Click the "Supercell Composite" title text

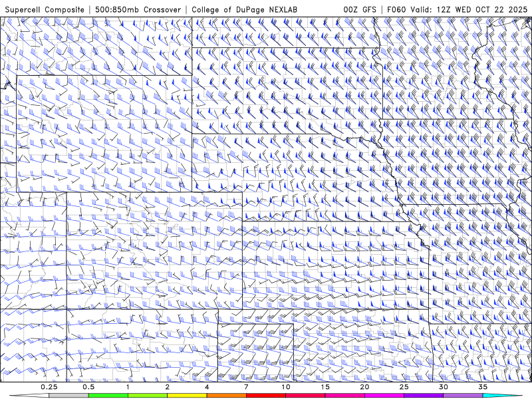(45, 9)
